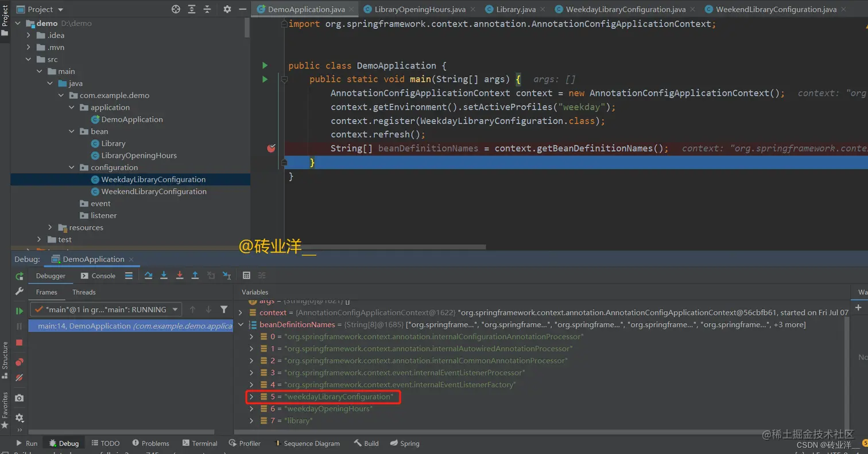Toggle Mute Breakpoints icon

19,378
